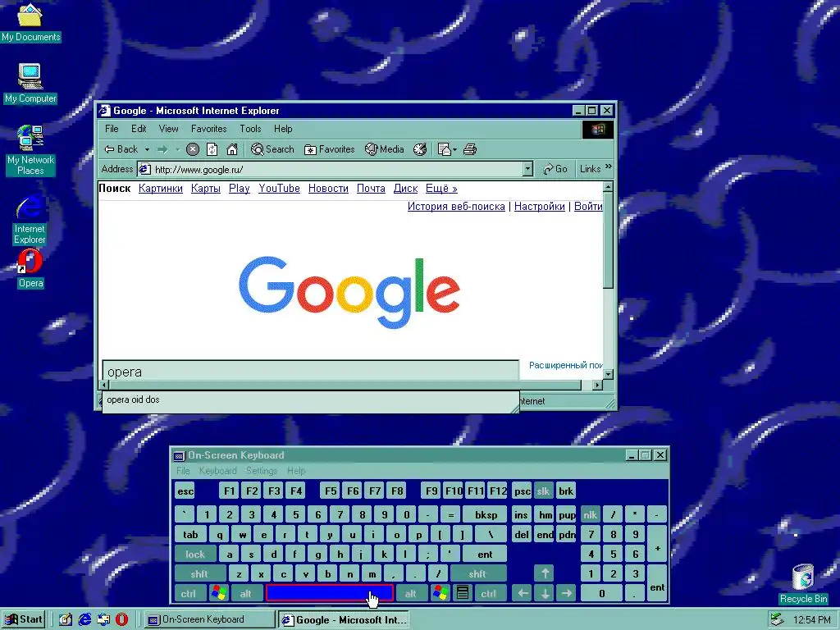Toggle the lock (Caps Lock) key
This screenshot has width=840, height=630.
click(195, 555)
